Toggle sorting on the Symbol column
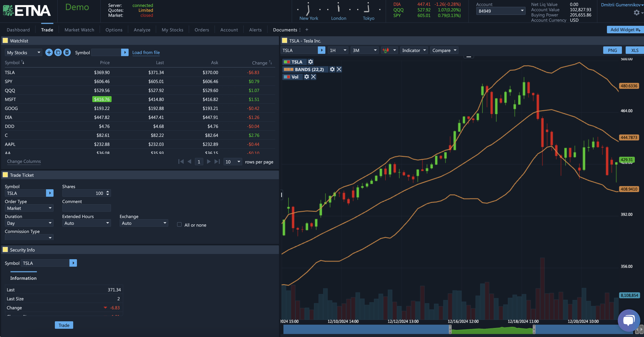 [23, 62]
